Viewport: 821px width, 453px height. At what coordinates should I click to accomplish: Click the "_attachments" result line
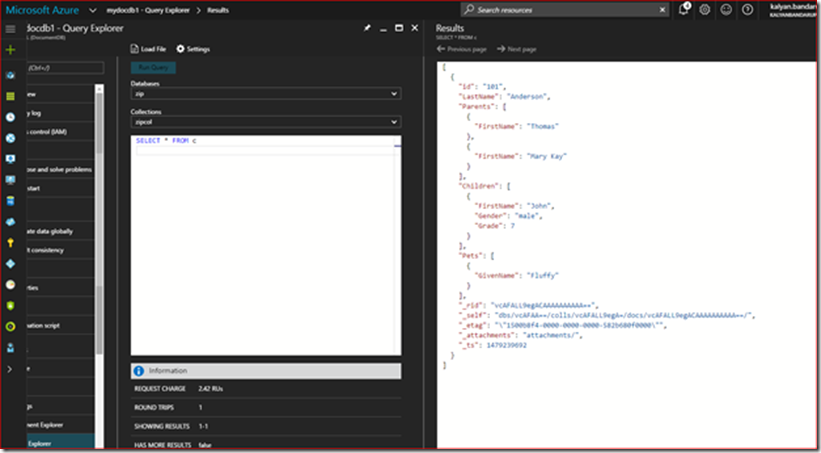(521, 336)
